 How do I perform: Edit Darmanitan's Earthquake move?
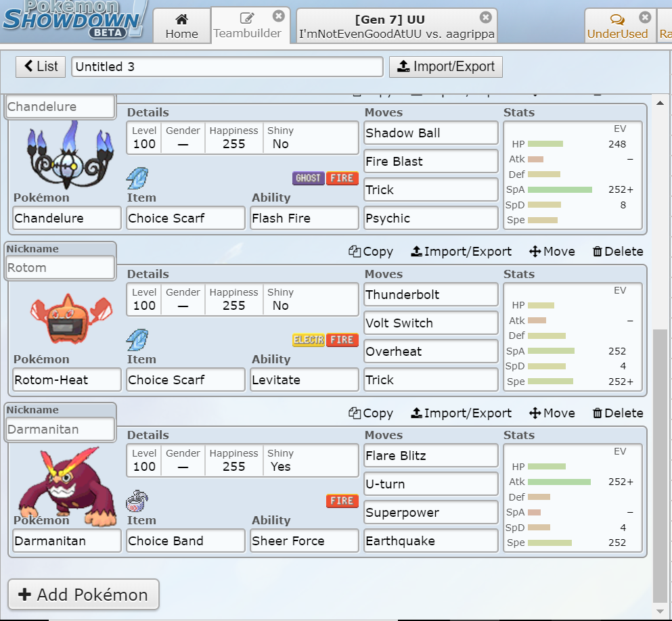point(430,541)
